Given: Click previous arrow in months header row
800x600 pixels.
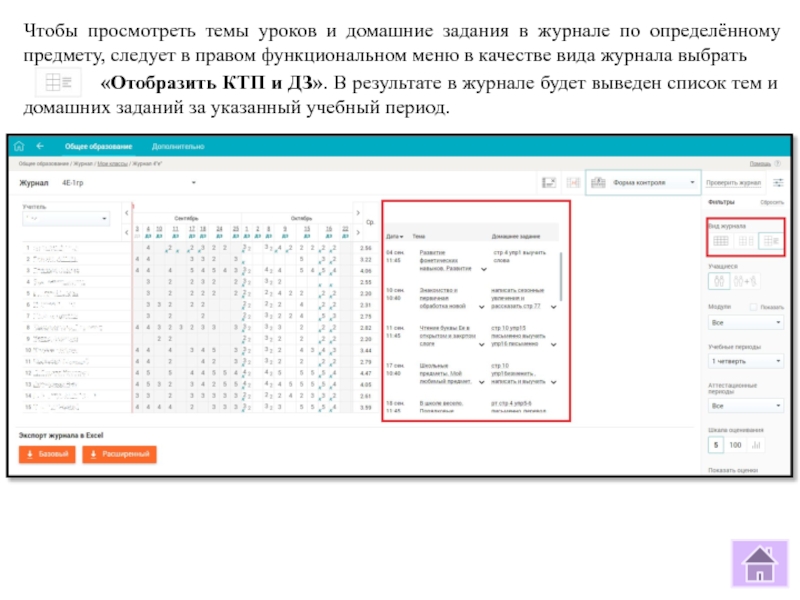Looking at the screenshot, I should tap(127, 213).
